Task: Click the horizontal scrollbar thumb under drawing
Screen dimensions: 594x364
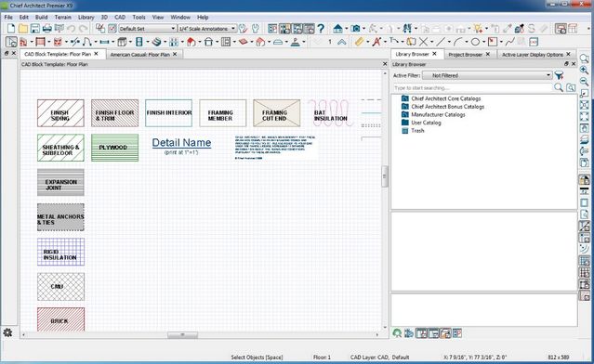Action: [x=182, y=335]
